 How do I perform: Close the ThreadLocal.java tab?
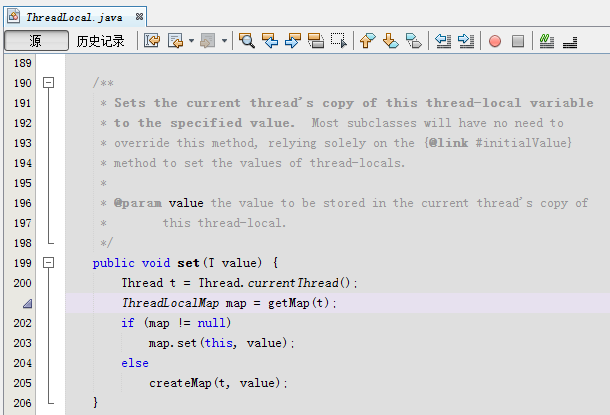(139, 17)
